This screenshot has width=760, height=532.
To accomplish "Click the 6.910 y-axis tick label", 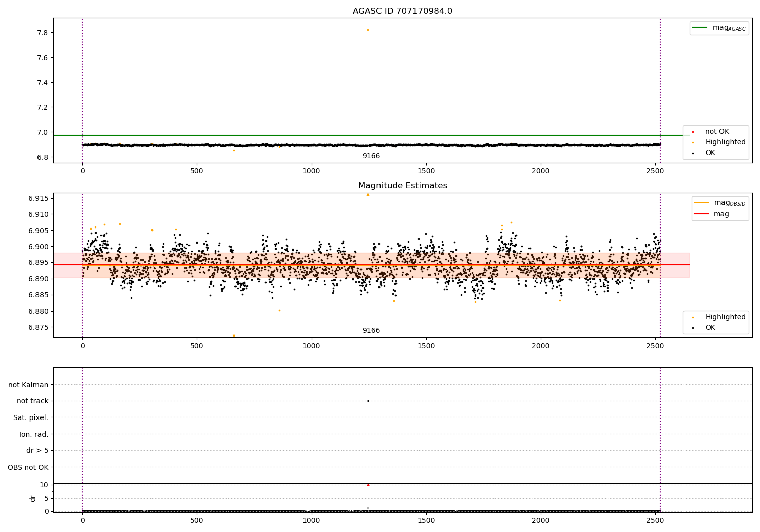I will [38, 214].
